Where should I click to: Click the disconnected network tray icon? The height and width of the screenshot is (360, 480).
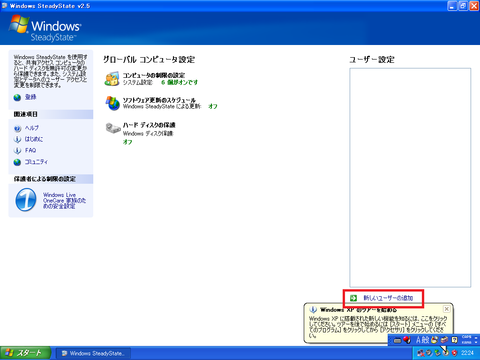(x=421, y=353)
